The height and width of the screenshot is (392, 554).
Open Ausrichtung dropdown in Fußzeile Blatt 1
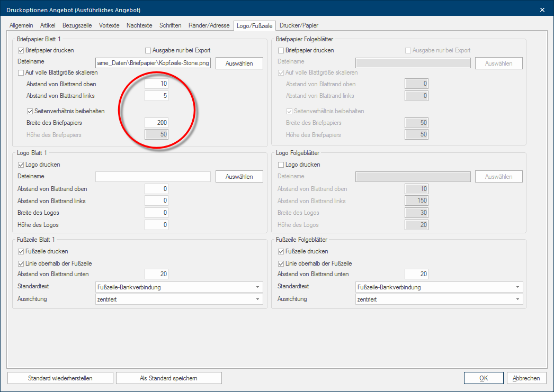179,299
